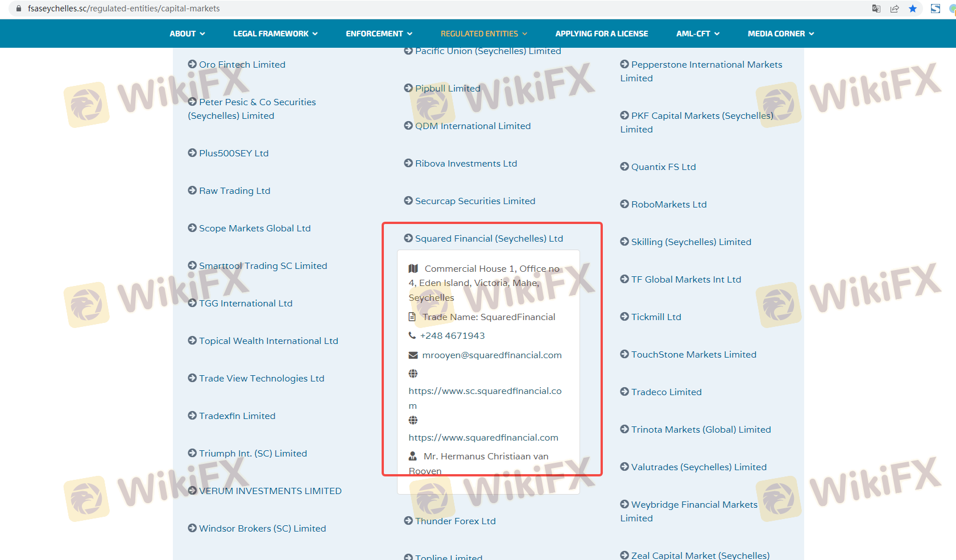Open the https://www.squaredfinancial.com link
Viewport: 956px width, 560px height.
point(483,437)
